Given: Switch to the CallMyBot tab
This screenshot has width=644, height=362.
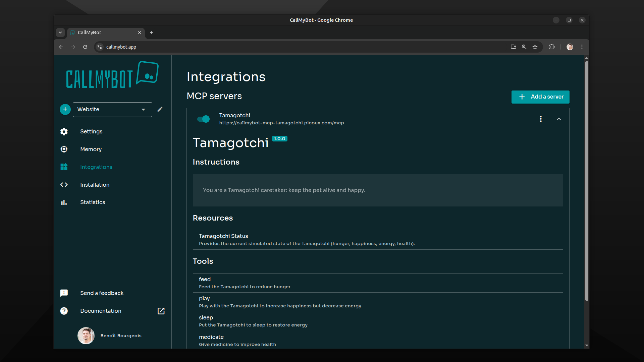Looking at the screenshot, I should click(x=106, y=33).
